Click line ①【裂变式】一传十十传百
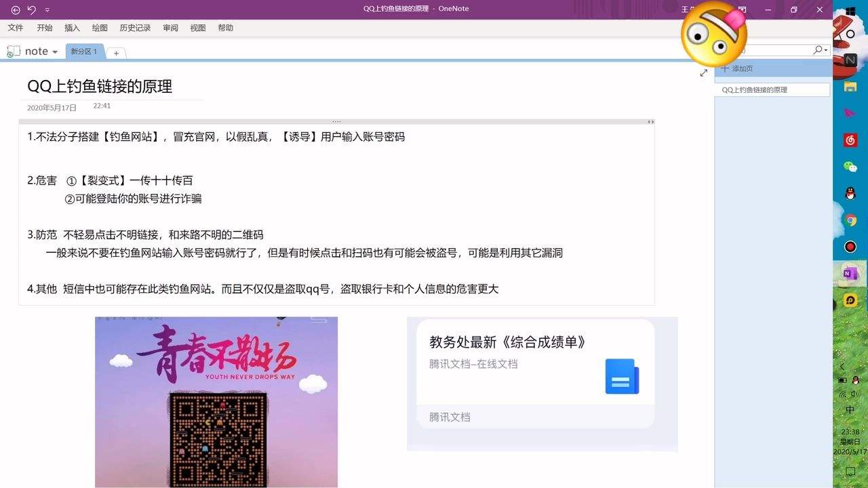 click(x=130, y=180)
